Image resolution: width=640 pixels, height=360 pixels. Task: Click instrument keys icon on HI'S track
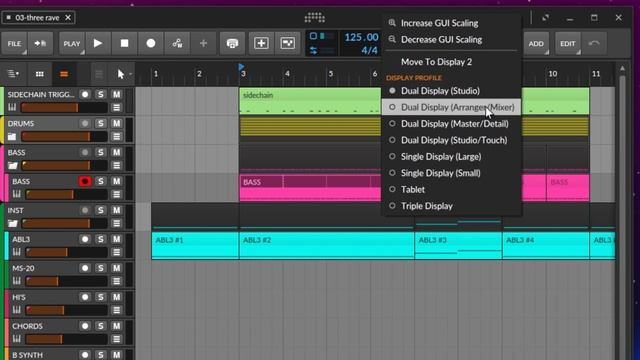tap(16, 310)
